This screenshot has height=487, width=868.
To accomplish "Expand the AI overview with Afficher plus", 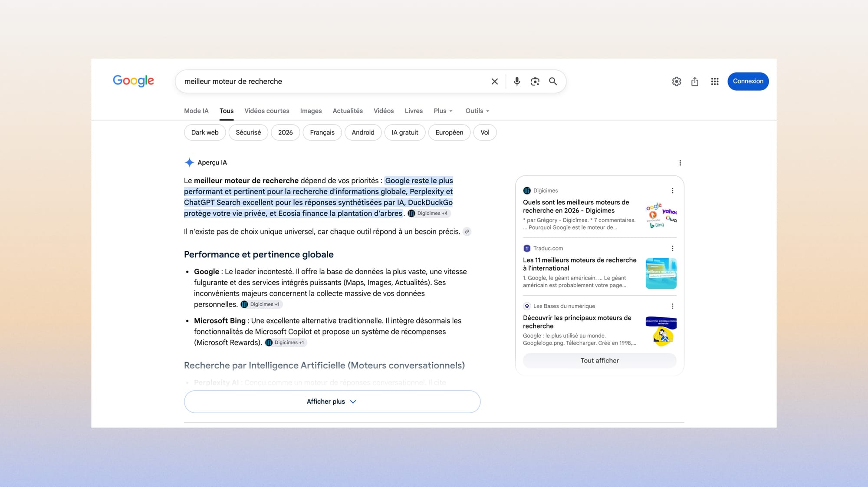I will [x=332, y=401].
